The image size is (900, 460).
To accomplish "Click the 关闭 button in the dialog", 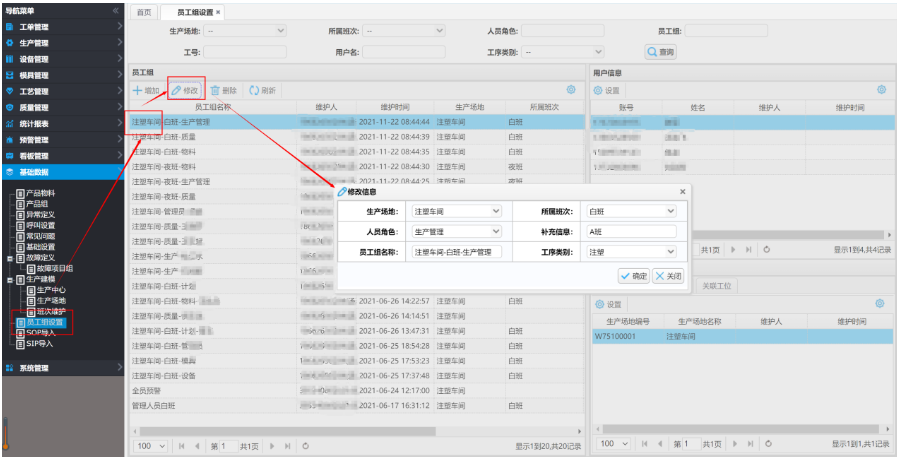I will tap(669, 275).
